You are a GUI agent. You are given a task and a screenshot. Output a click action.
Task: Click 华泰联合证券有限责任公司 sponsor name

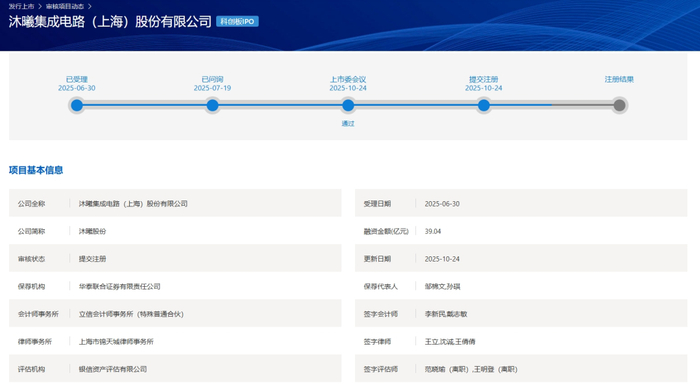120,287
